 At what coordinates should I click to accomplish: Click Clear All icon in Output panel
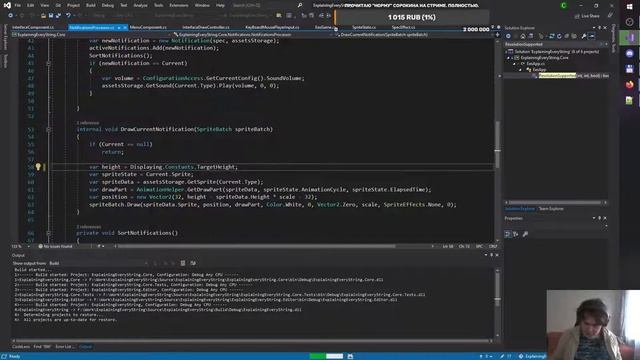[x=183, y=263]
